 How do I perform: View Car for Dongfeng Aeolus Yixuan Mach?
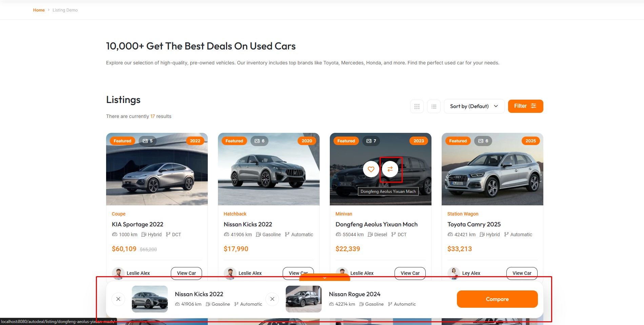coord(410,273)
